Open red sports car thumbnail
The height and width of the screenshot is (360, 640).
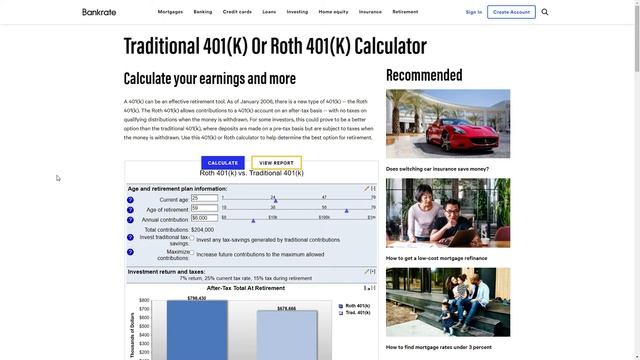(448, 124)
